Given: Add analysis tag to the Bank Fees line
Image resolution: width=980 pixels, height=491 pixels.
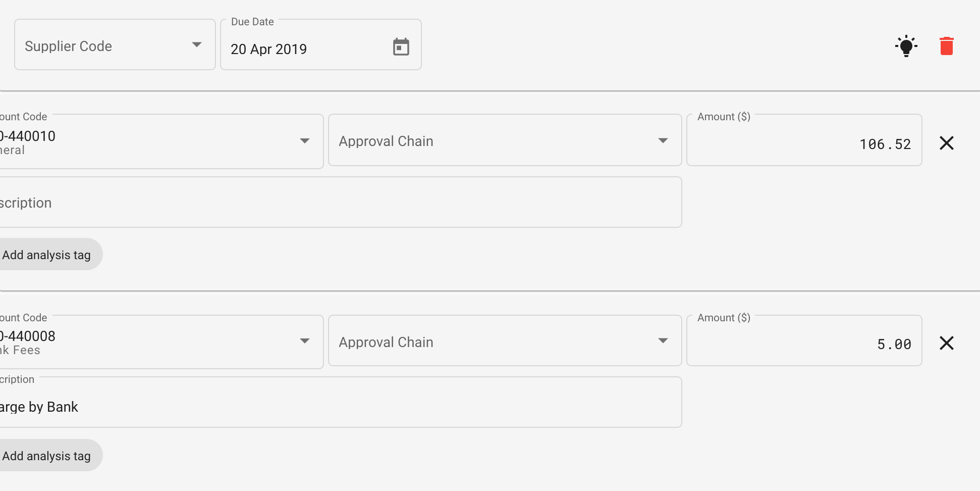Looking at the screenshot, I should click(46, 456).
